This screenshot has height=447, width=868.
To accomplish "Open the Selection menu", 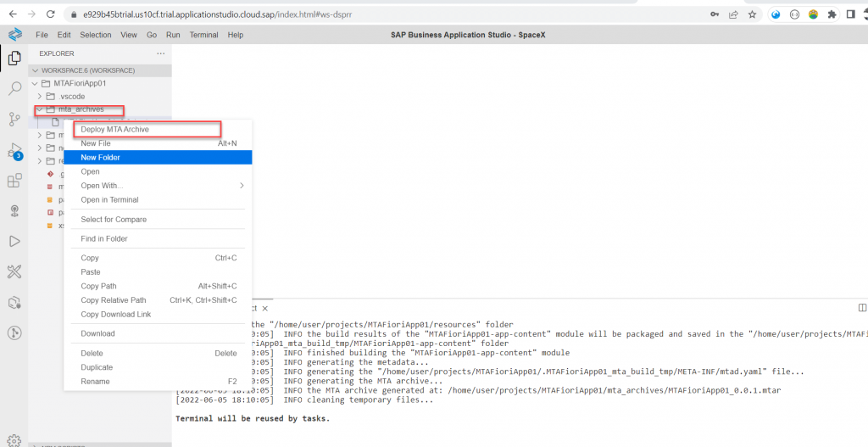I will (95, 34).
